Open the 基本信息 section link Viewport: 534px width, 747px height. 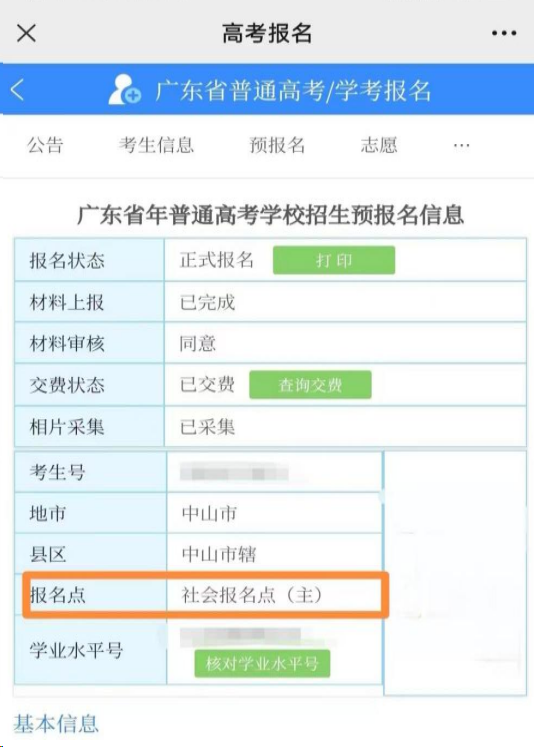pos(56,724)
